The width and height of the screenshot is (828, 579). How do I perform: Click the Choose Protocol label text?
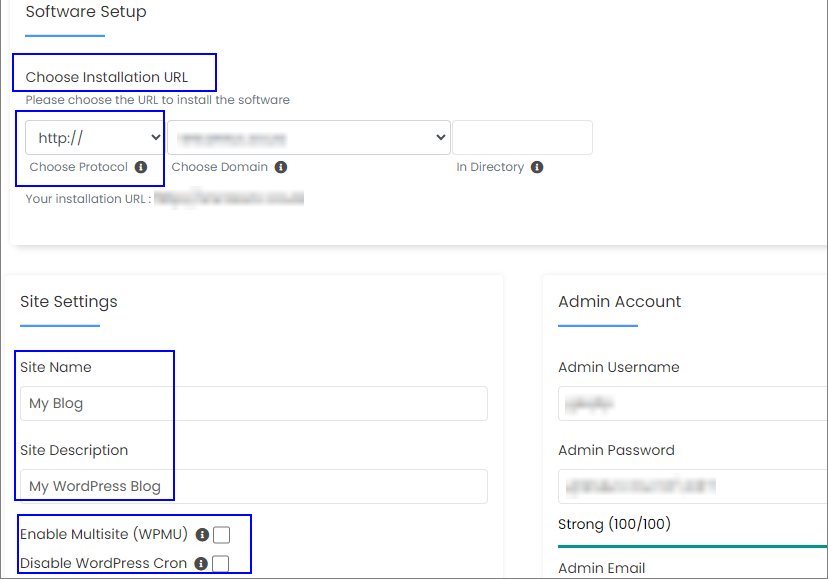click(x=79, y=167)
